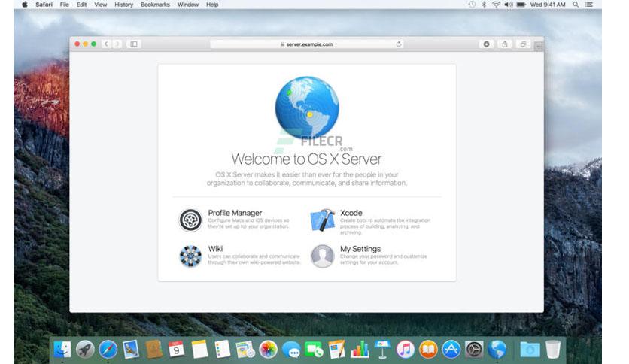The width and height of the screenshot is (629, 364).
Task: Follow the Xcode link text
Action: 351,213
